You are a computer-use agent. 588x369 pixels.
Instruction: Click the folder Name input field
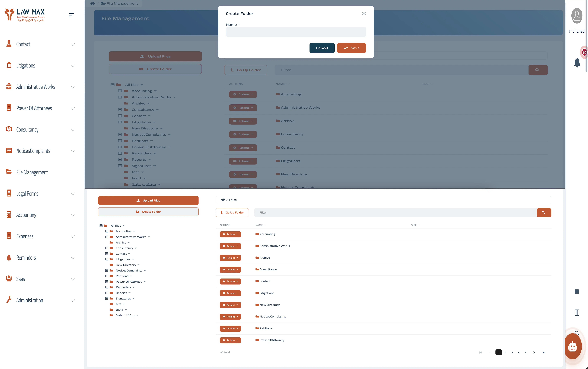pyautogui.click(x=296, y=32)
